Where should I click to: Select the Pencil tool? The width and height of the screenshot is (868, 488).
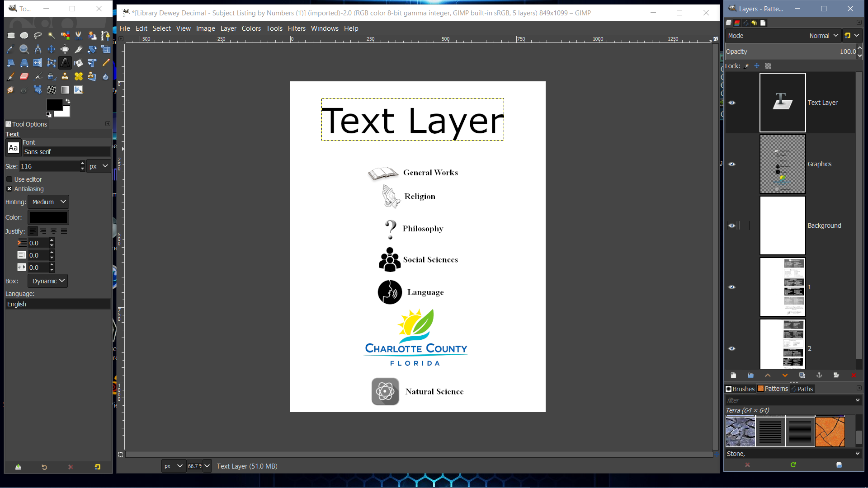(x=106, y=63)
